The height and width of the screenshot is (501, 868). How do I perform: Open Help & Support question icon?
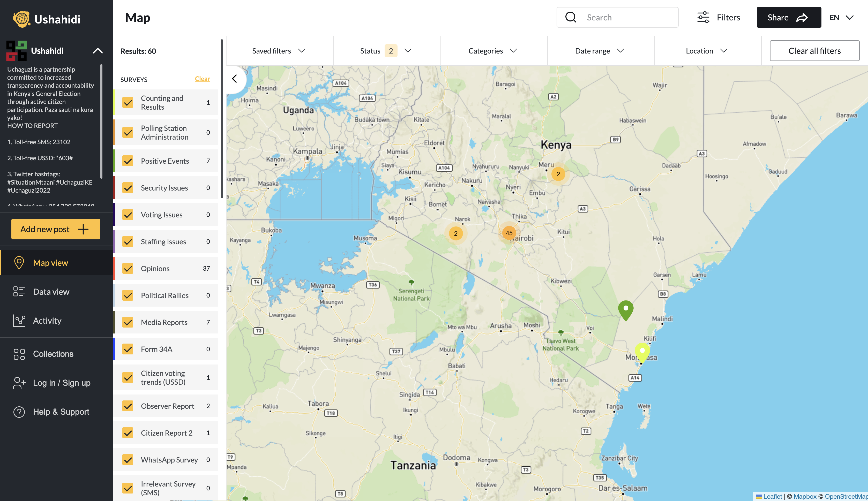coord(19,412)
